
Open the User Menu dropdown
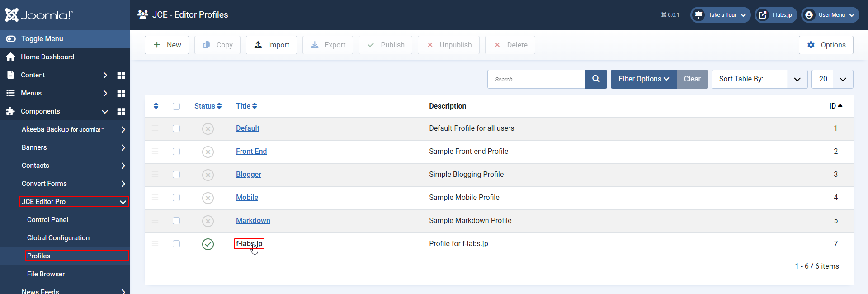click(830, 15)
